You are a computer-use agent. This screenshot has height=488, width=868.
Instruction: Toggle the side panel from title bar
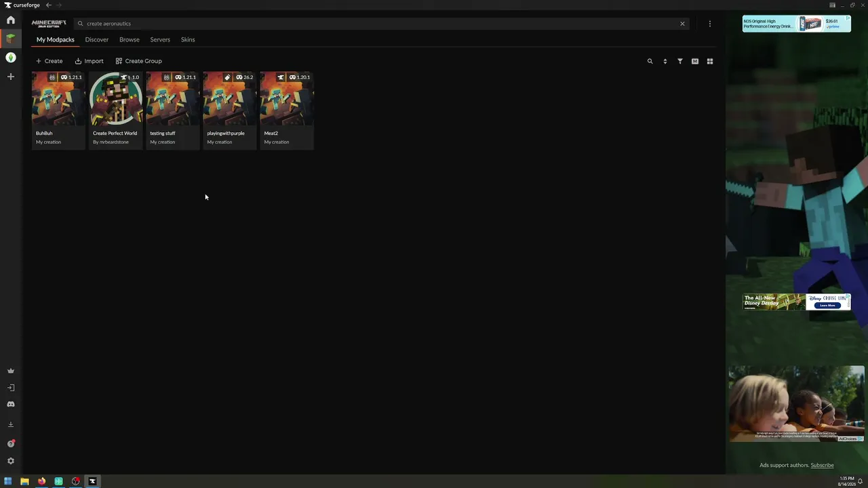(x=832, y=5)
